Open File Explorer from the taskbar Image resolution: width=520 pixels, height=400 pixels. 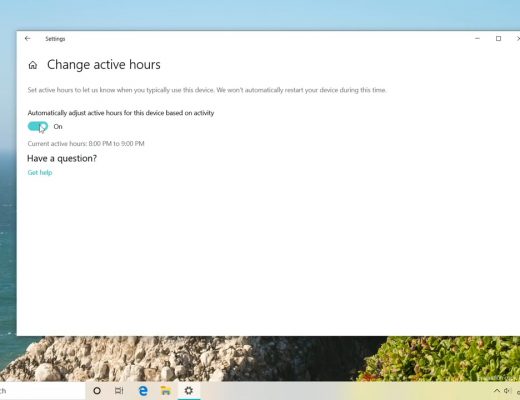(166, 391)
